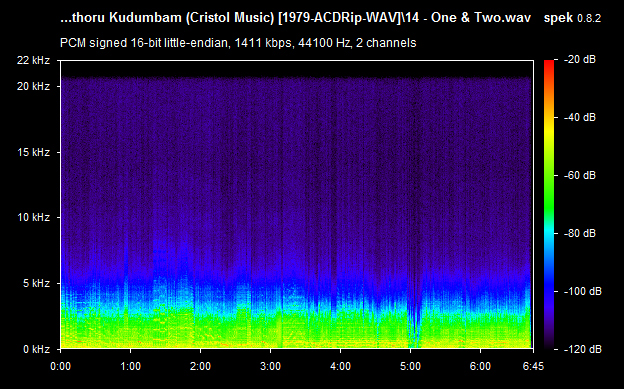This screenshot has width=624, height=389.
Task: Click the 20 kHz frequency axis label
Action: click(33, 86)
